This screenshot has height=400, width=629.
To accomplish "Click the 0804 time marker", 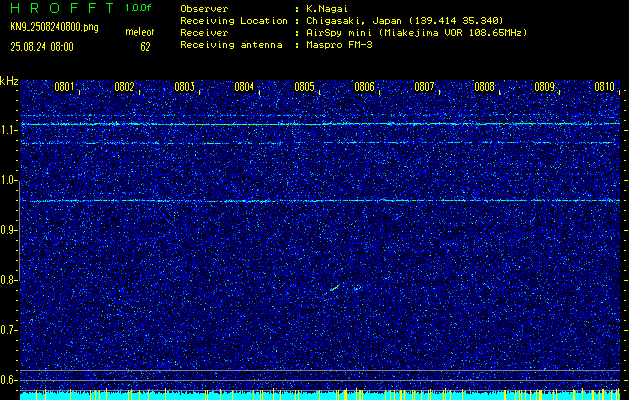I will (x=244, y=87).
